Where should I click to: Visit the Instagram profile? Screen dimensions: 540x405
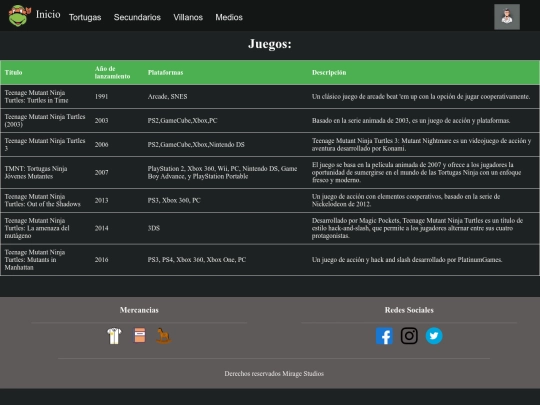[x=409, y=336]
